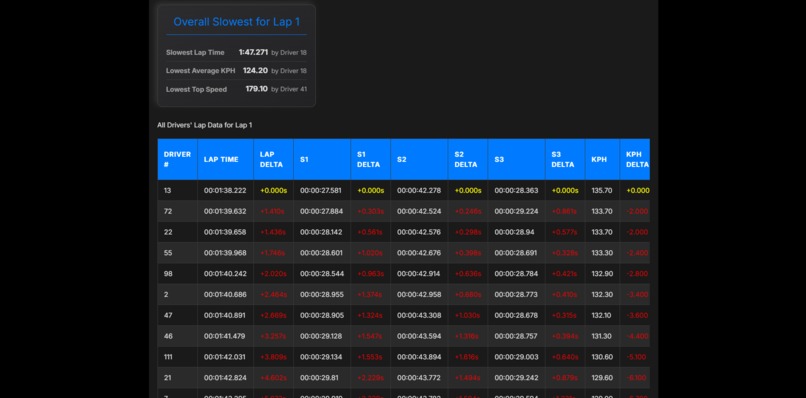Click the Lowest Average KPH value 124.20
The height and width of the screenshot is (398, 806).
(255, 70)
